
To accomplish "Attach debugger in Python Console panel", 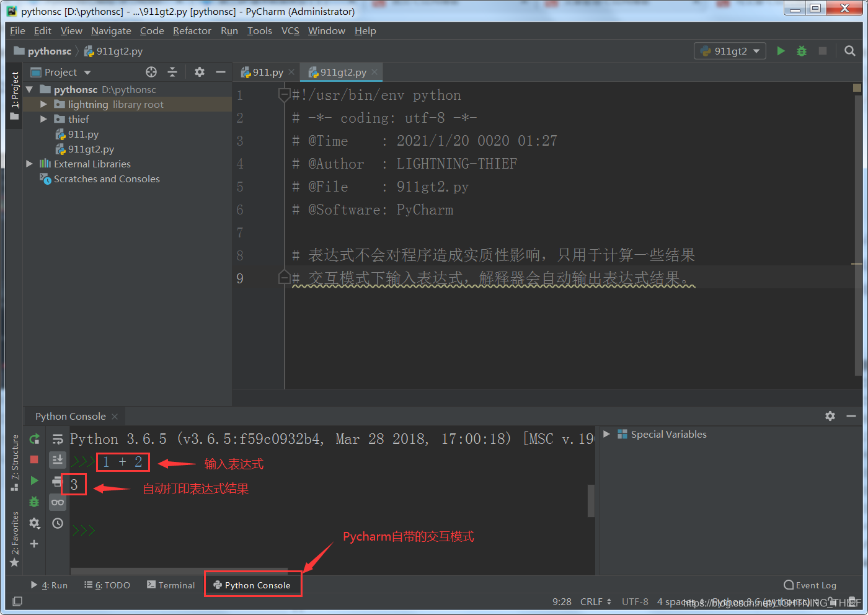I will (35, 502).
